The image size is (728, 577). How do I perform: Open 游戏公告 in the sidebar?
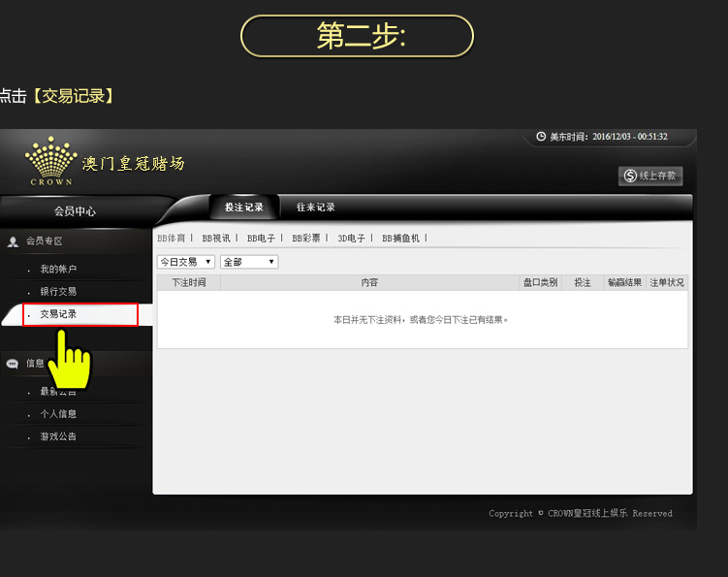click(58, 436)
